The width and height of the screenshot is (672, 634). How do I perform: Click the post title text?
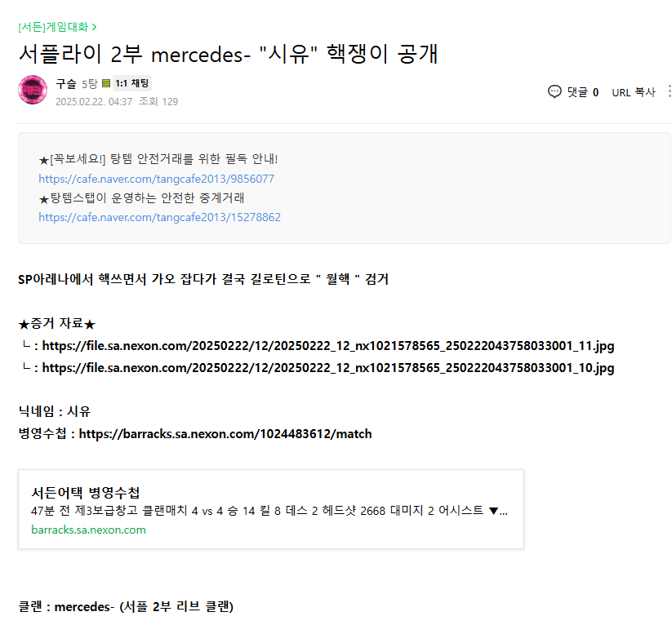(x=228, y=54)
